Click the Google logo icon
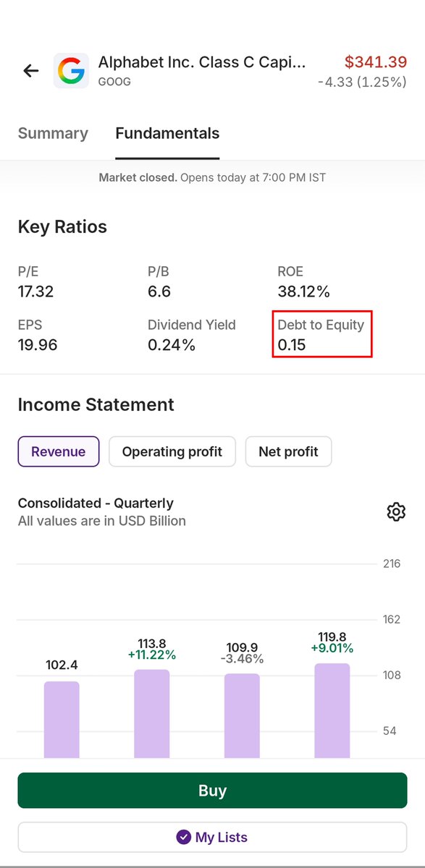 [71, 71]
